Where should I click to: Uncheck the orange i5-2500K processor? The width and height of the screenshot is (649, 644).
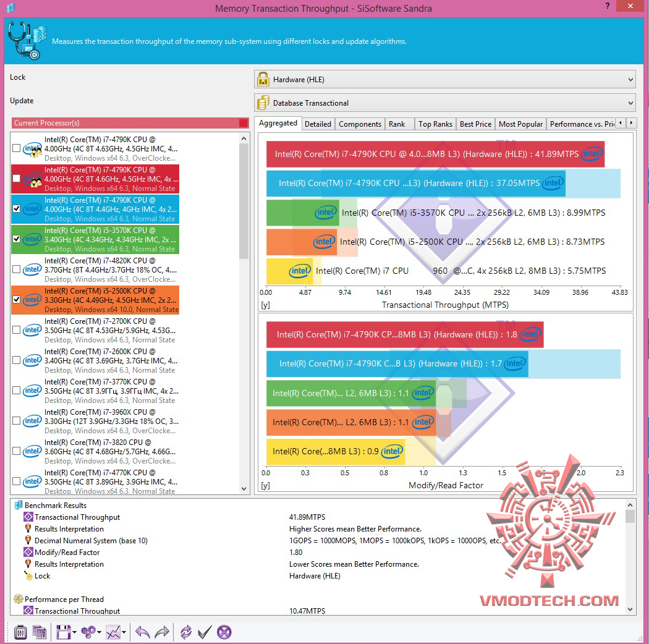point(16,300)
